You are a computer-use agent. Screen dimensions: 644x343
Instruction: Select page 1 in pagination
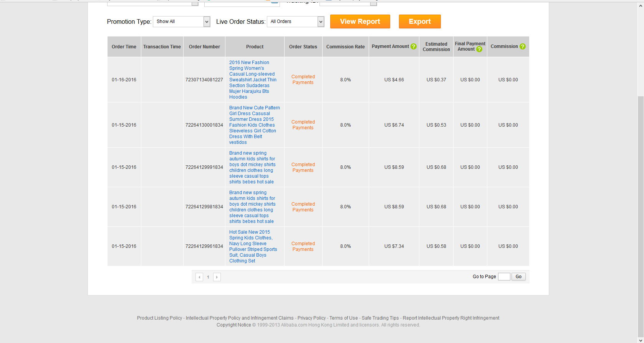click(208, 277)
